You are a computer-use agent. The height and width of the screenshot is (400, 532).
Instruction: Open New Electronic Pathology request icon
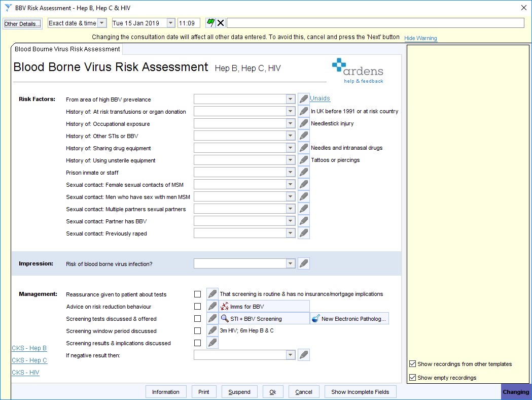click(315, 318)
